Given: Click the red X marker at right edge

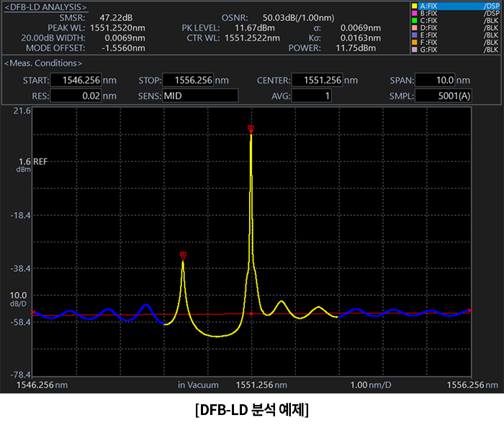Looking at the screenshot, I should pyautogui.click(x=470, y=310).
